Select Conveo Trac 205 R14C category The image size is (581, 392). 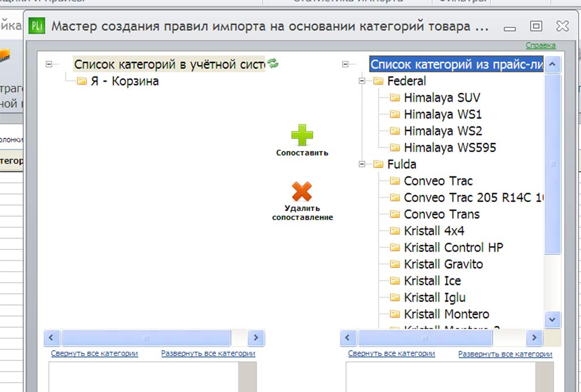click(474, 197)
